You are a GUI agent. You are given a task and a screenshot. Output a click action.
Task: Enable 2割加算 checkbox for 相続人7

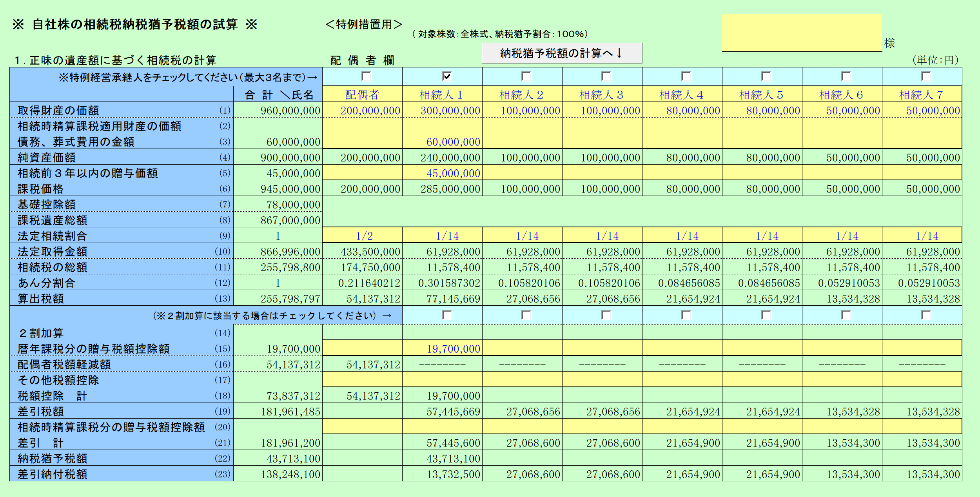[x=926, y=315]
